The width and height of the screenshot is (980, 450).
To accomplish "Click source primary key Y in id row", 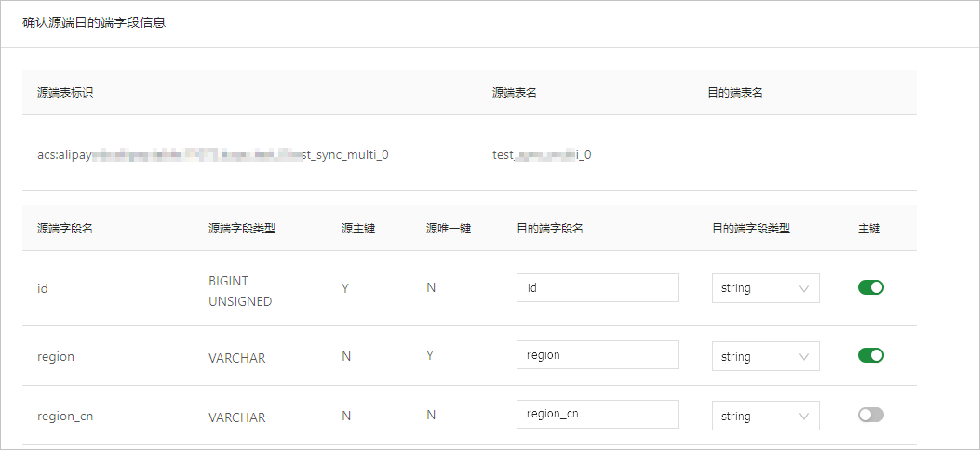I will [x=345, y=289].
